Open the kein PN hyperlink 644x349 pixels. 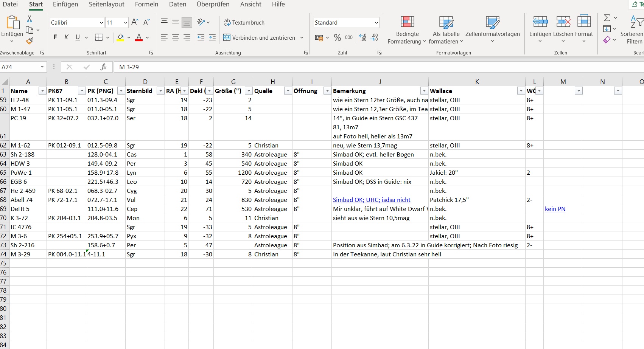point(555,209)
